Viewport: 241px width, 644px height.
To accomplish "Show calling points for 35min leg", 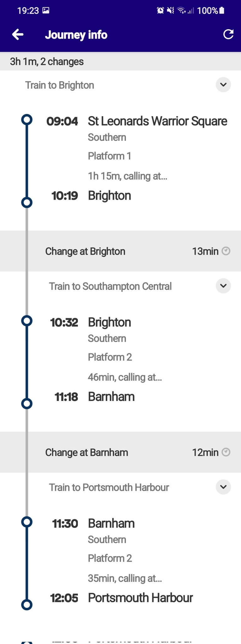I will 125,578.
